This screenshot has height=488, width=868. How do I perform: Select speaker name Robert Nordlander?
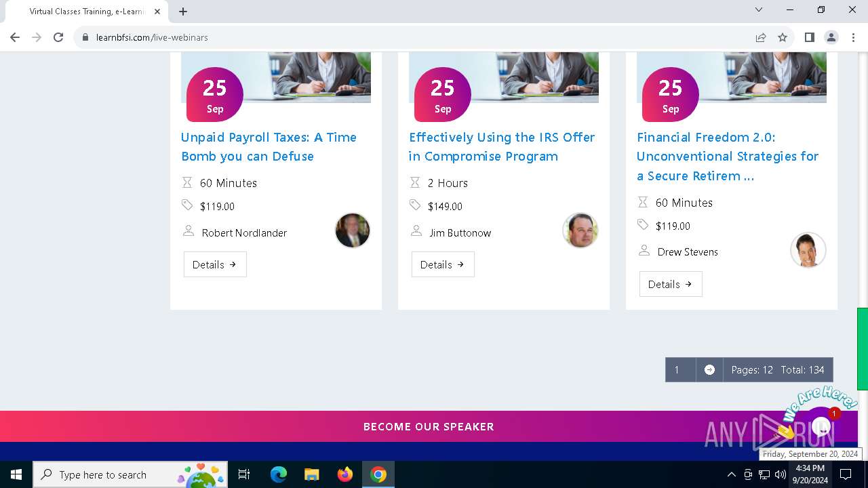coord(244,232)
